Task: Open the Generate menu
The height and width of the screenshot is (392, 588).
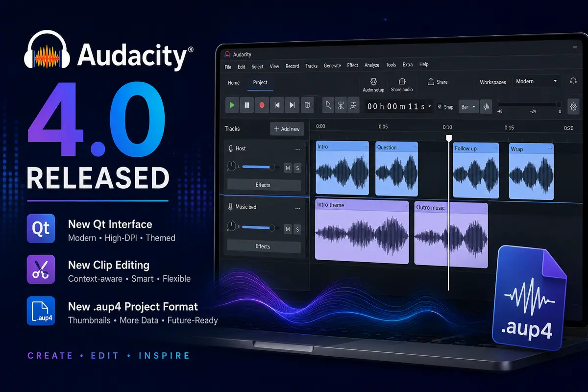Action: [x=332, y=66]
